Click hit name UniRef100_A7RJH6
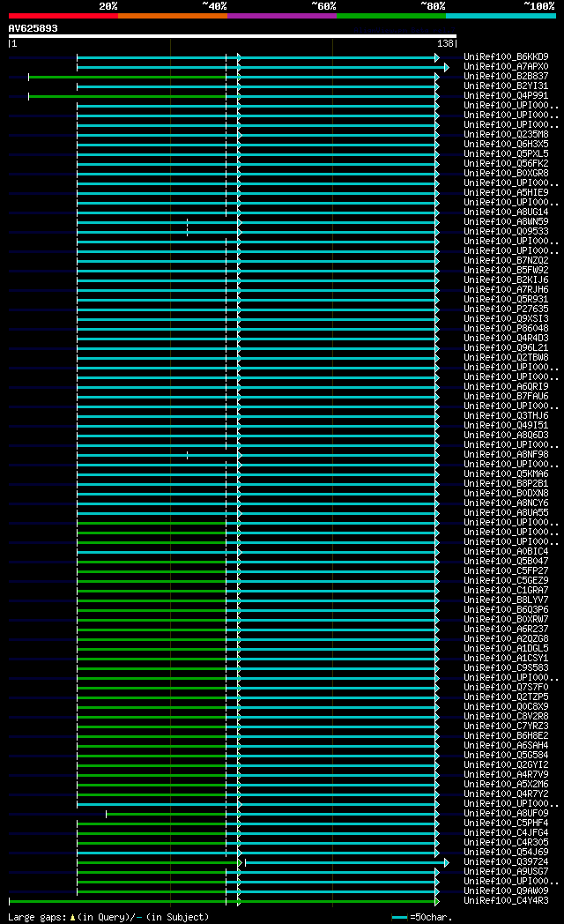Image resolution: width=564 pixels, height=924 pixels. 506,290
